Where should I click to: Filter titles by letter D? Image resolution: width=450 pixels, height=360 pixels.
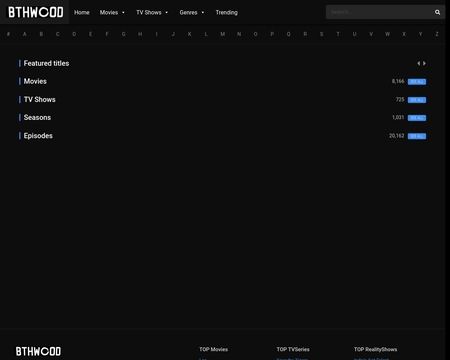[x=74, y=34]
